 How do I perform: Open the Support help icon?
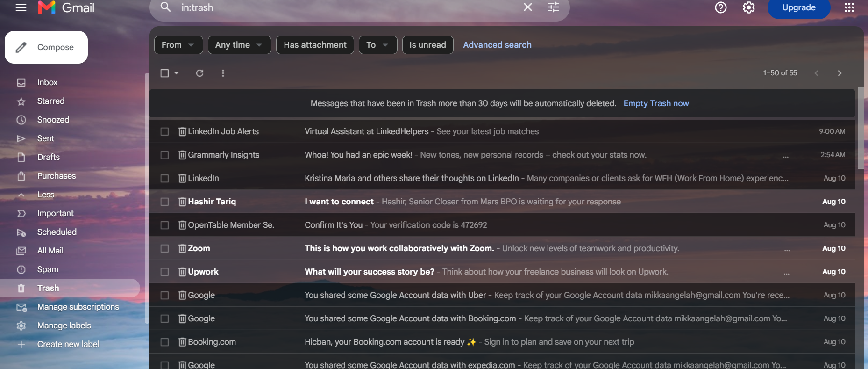pos(721,7)
